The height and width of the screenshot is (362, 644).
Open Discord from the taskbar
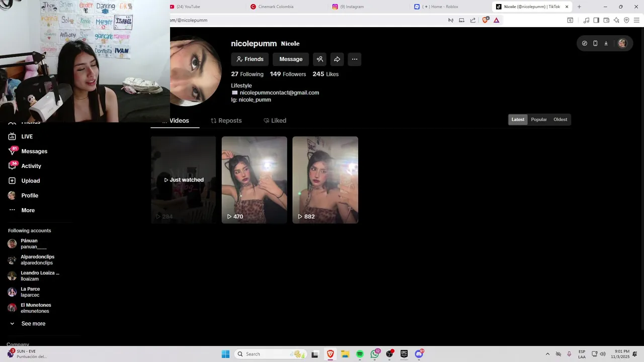[x=419, y=354]
